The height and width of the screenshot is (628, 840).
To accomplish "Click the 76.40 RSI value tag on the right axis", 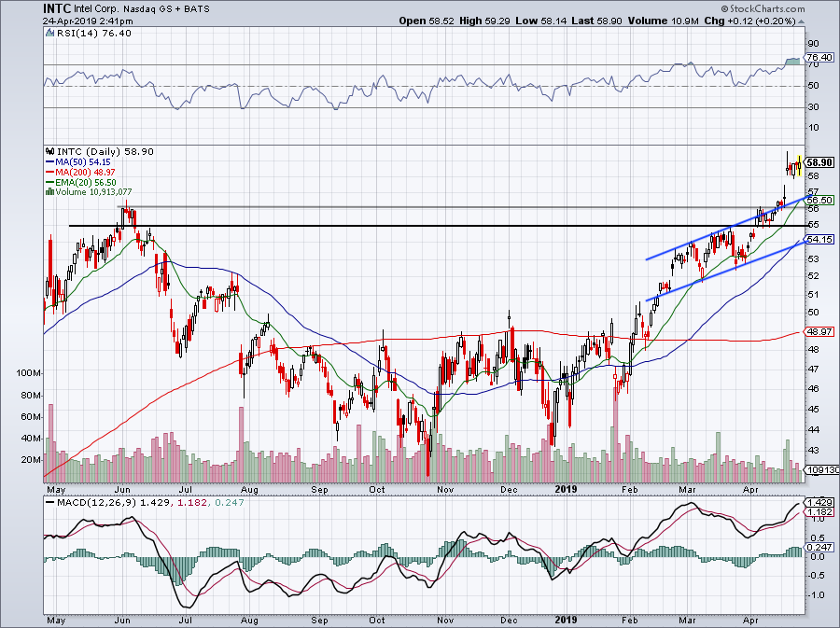I will coord(819,57).
